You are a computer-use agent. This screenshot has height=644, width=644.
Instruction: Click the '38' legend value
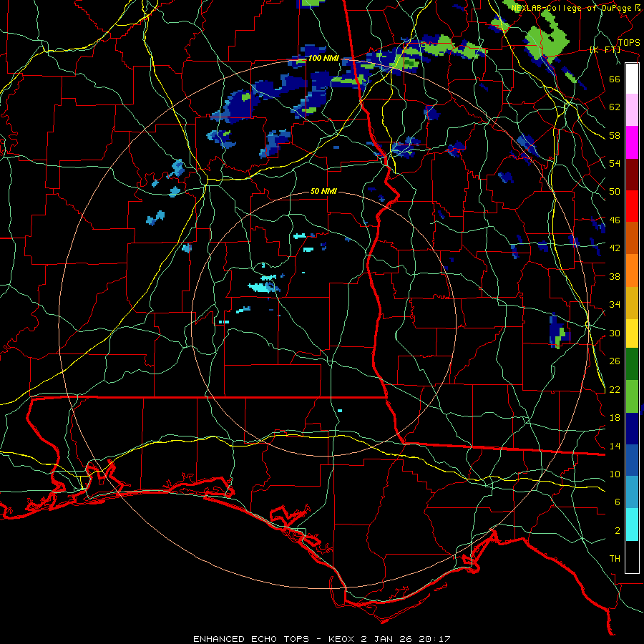615,276
